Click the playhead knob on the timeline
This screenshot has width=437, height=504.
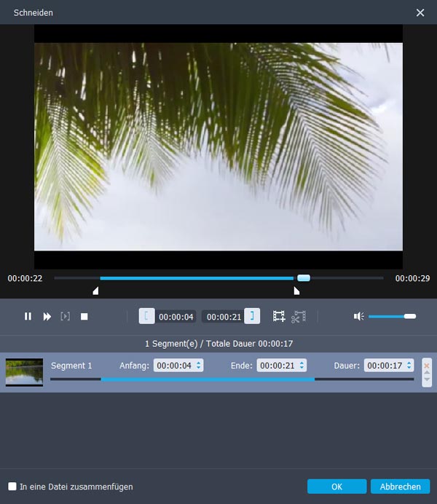click(304, 278)
